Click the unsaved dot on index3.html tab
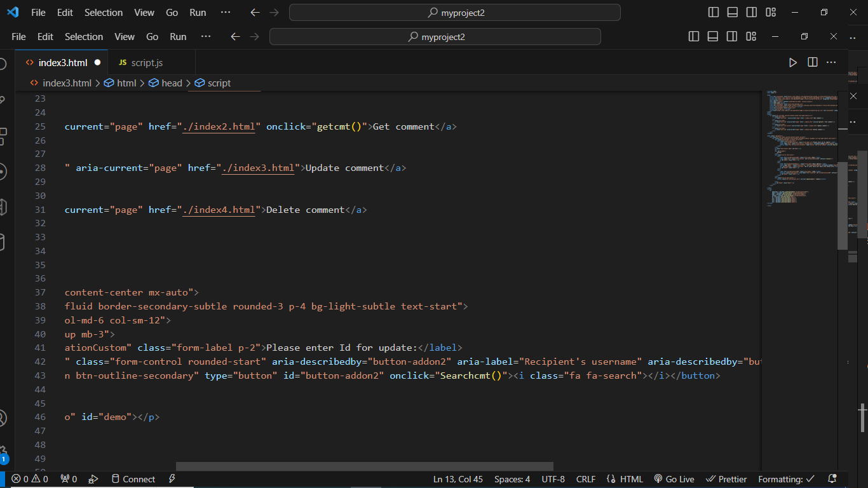 click(x=97, y=62)
